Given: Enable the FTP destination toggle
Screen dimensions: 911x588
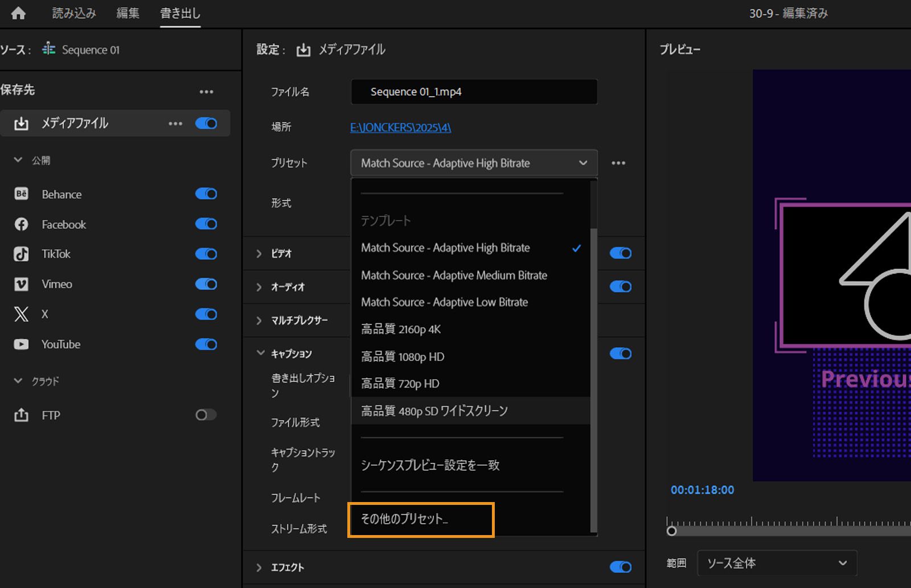Looking at the screenshot, I should [x=206, y=415].
